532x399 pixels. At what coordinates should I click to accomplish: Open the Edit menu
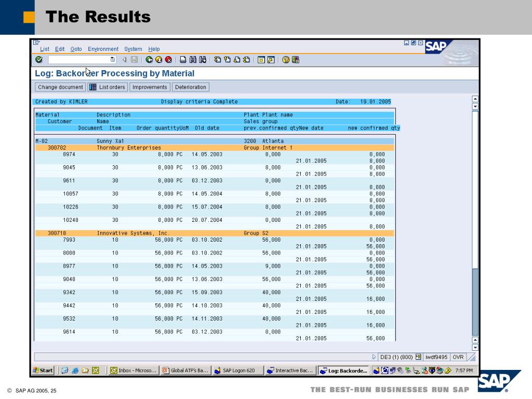click(60, 49)
